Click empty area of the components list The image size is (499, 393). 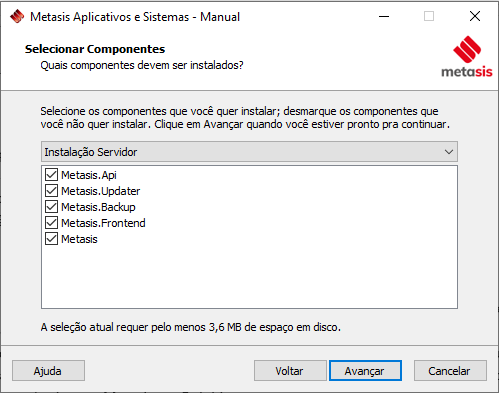(x=249, y=277)
